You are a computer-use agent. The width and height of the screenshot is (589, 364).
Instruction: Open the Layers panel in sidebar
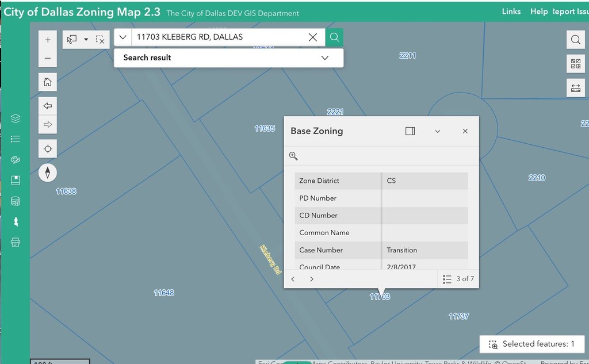coord(16,118)
